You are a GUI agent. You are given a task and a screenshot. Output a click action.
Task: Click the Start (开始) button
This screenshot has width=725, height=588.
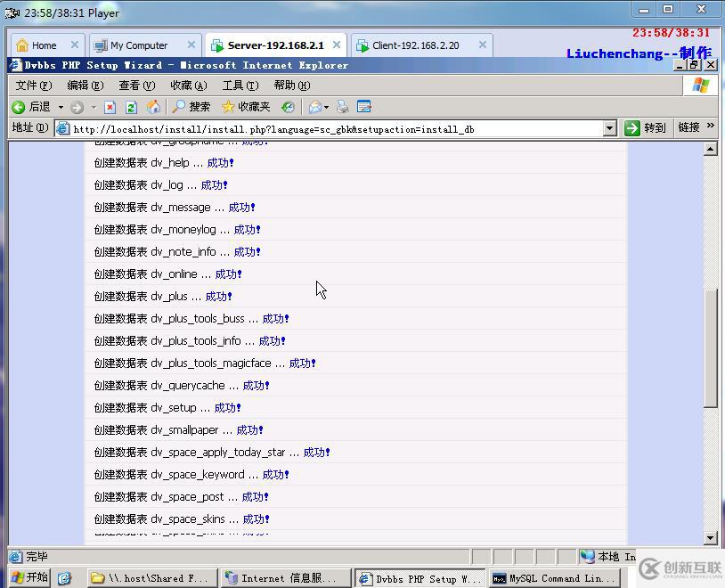tap(29, 577)
